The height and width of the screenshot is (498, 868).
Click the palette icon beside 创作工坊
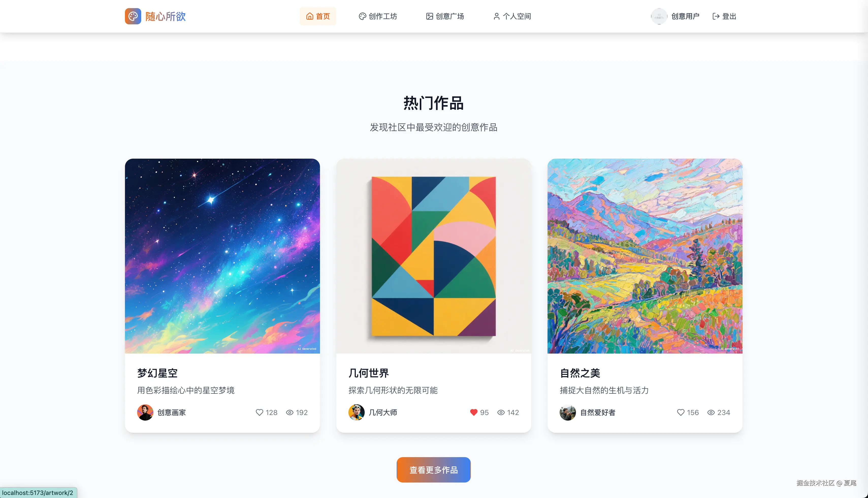[362, 16]
